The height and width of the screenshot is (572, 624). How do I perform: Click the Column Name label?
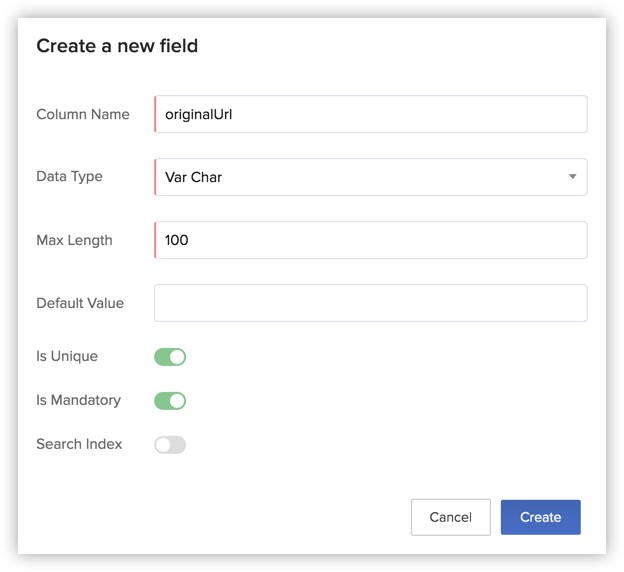pos(83,114)
